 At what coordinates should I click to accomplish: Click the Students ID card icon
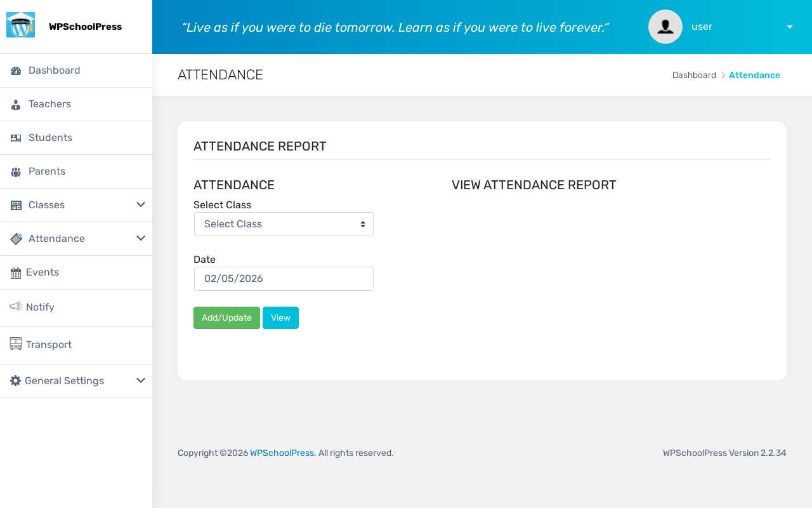[16, 138]
